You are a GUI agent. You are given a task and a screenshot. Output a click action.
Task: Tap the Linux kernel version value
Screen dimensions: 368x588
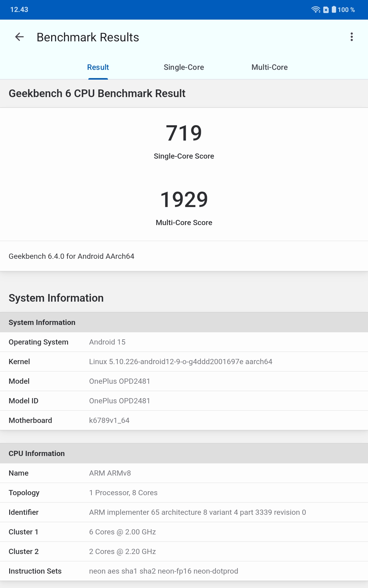click(181, 362)
